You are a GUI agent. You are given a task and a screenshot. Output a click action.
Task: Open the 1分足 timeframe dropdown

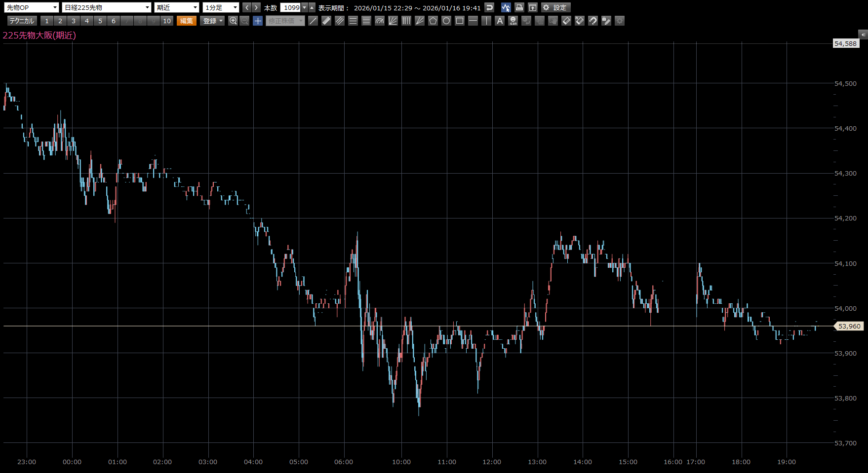click(x=221, y=7)
